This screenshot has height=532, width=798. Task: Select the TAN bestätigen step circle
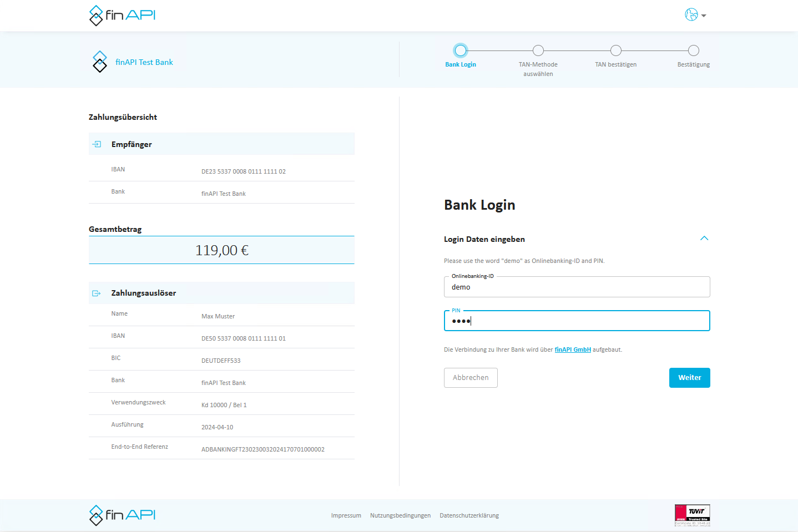pyautogui.click(x=616, y=50)
